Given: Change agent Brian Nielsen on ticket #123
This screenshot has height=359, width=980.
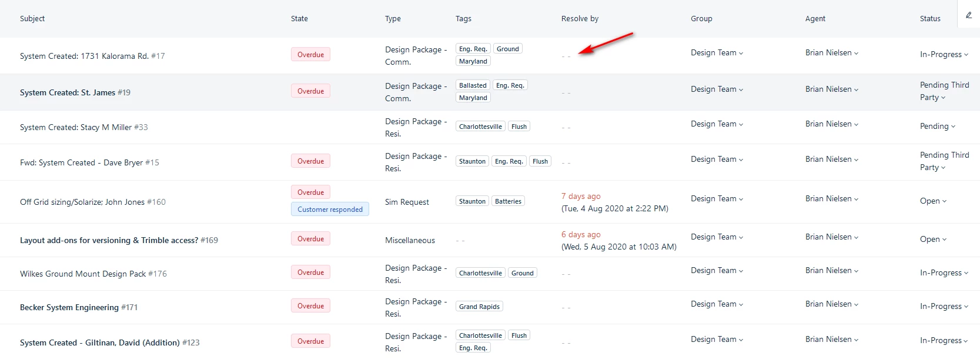Looking at the screenshot, I should point(832,339).
